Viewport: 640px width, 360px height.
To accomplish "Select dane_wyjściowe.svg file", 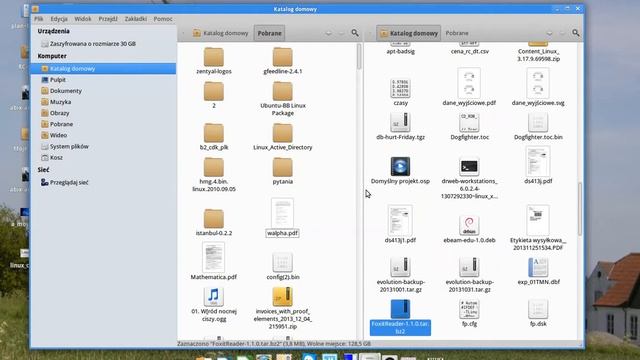I will point(538,83).
